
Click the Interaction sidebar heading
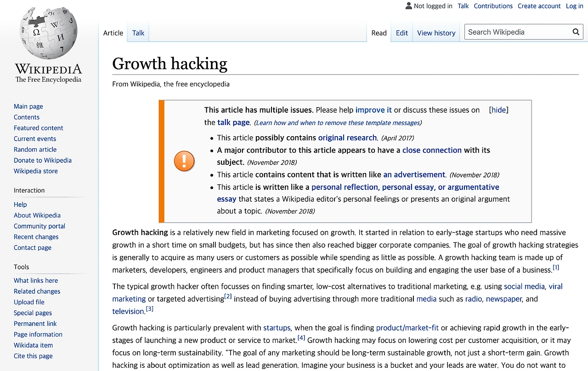point(29,190)
